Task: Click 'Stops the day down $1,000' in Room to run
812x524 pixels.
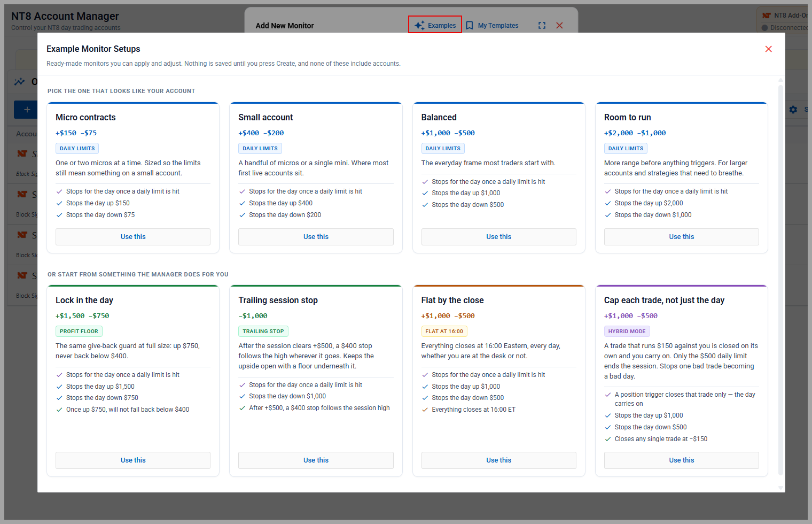Action: click(653, 215)
